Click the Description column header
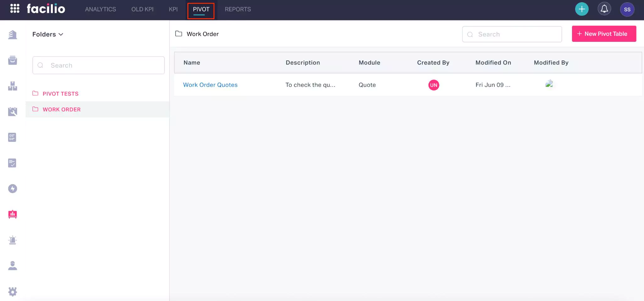 pyautogui.click(x=303, y=63)
